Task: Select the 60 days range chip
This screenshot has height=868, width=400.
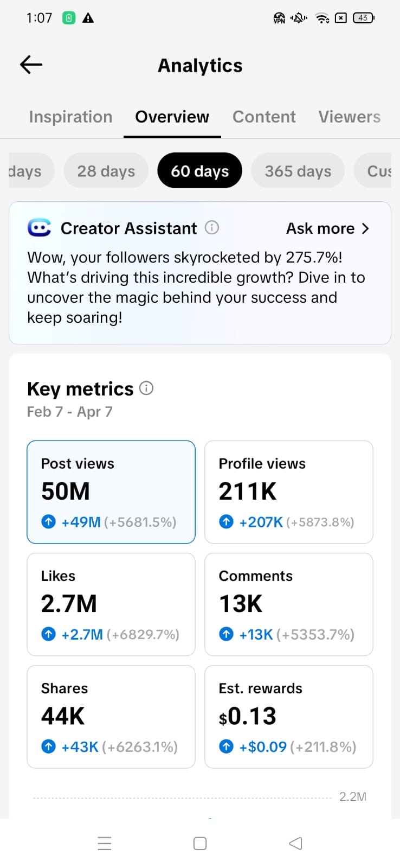Action: pyautogui.click(x=199, y=171)
